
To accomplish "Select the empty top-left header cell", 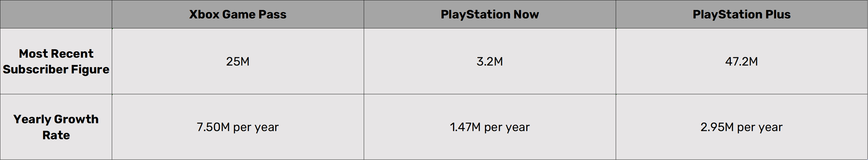I will click(56, 14).
